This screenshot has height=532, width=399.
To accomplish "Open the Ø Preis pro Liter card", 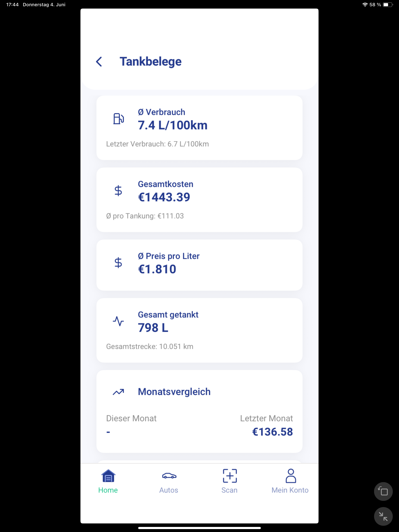I will 199,265.
